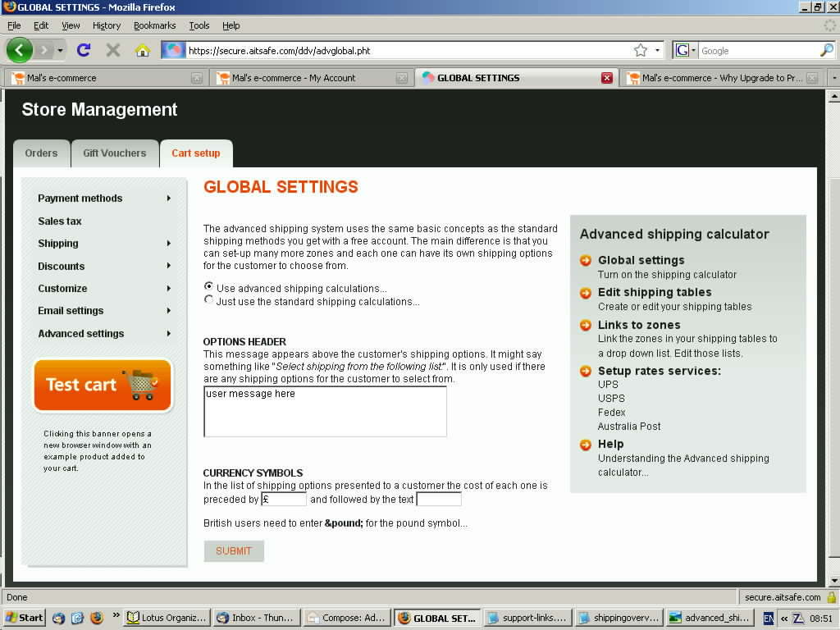The image size is (840, 630).
Task: Go back with the green back arrow
Action: [20, 50]
